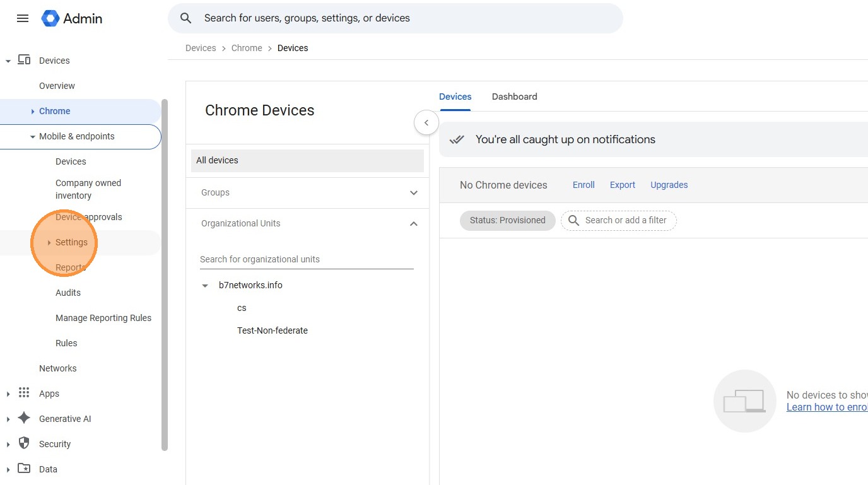Select the cs organizational unit

pos(242,308)
